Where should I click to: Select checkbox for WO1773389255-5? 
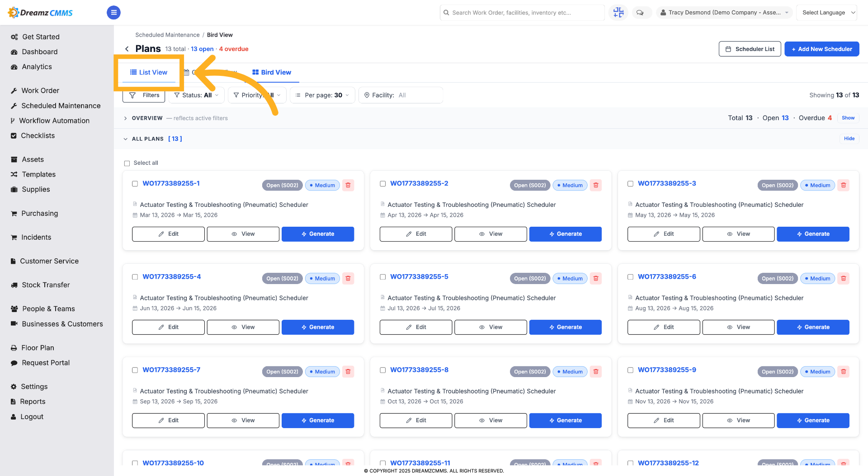tap(382, 277)
